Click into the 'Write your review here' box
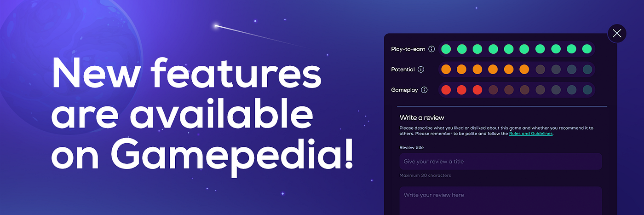The height and width of the screenshot is (215, 644). tap(500, 201)
